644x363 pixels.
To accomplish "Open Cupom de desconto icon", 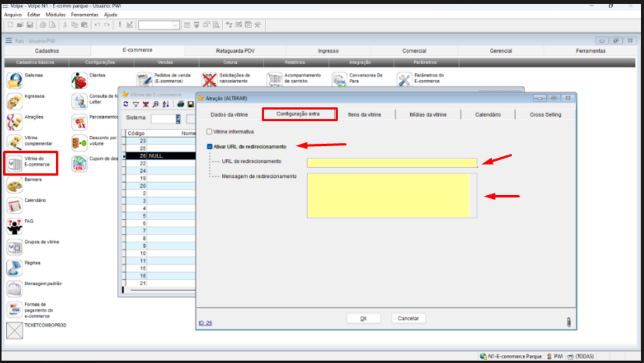I will (x=80, y=164).
